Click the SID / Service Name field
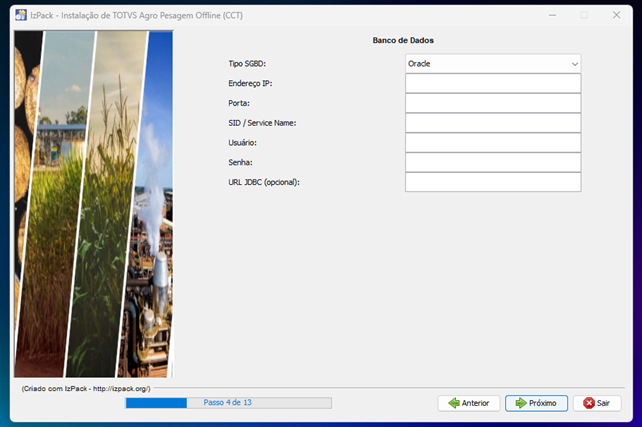The image size is (642, 427). [x=493, y=123]
